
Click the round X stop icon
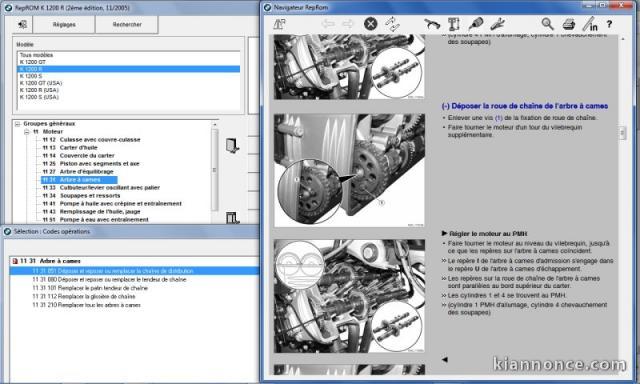pos(370,24)
